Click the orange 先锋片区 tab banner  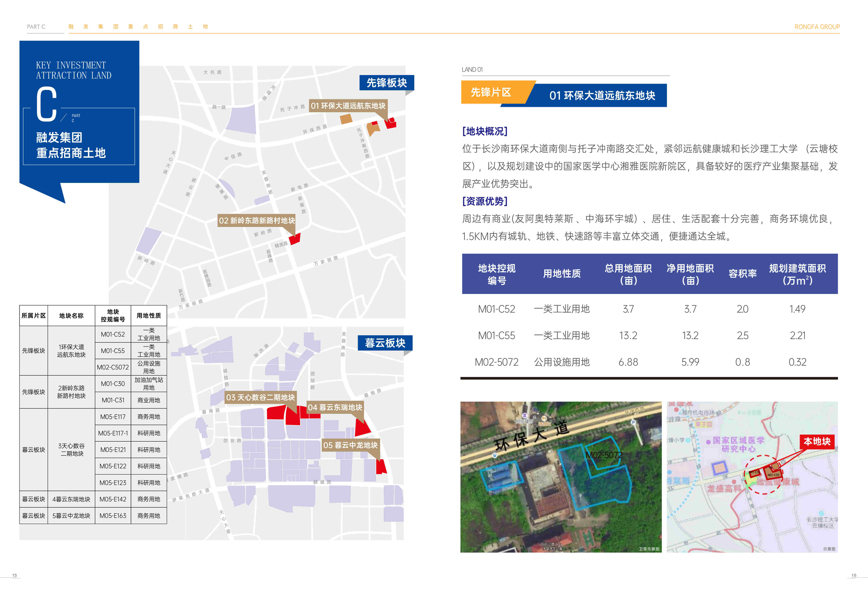click(x=491, y=92)
